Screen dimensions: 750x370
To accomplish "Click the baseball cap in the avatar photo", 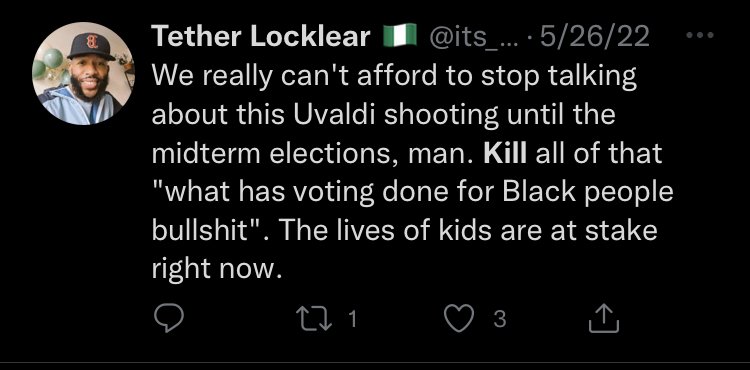I will click(x=90, y=46).
